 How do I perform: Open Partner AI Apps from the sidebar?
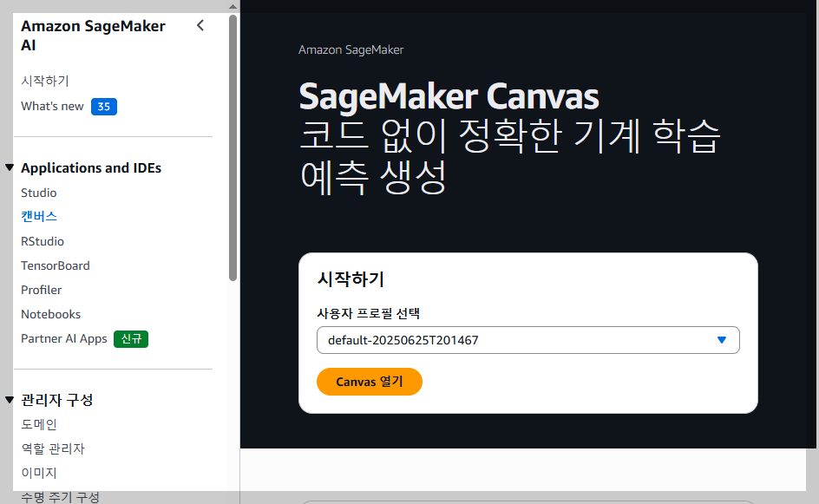click(63, 338)
